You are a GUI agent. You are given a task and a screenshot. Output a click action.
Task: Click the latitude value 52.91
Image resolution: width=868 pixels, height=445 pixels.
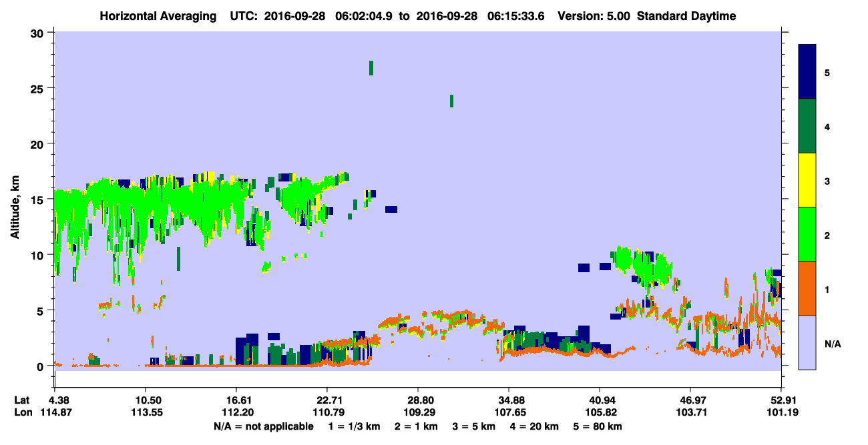coord(781,400)
